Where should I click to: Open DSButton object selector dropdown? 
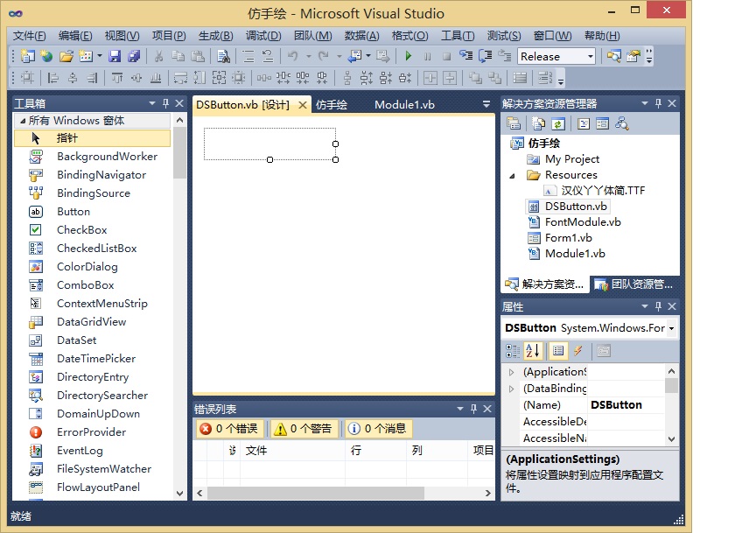671,328
